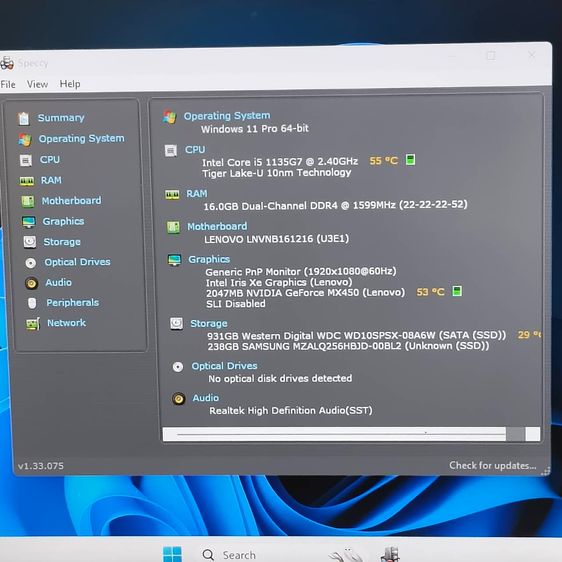Screen dimensions: 562x562
Task: Click the Graphics heading link in summary
Action: pyautogui.click(x=209, y=259)
